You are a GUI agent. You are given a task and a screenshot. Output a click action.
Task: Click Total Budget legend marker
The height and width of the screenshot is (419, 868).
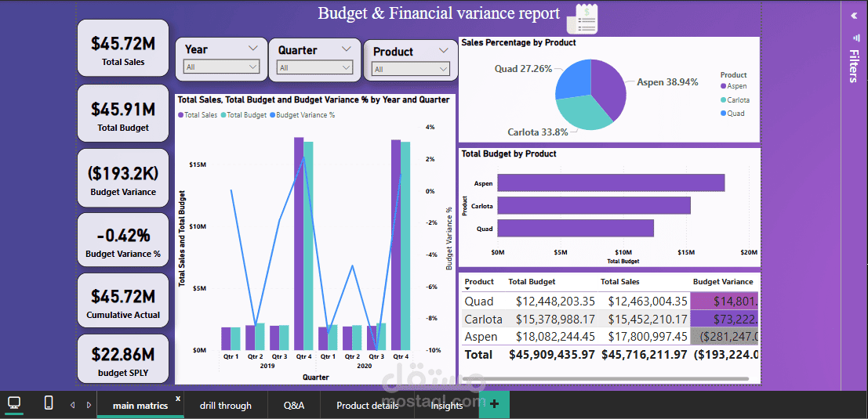(223, 115)
